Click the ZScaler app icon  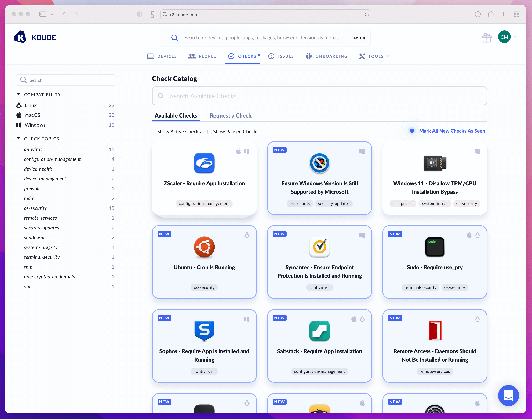(x=204, y=163)
